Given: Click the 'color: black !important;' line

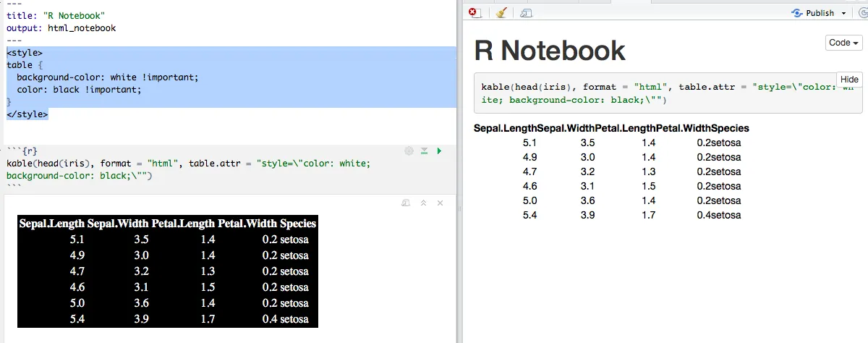Looking at the screenshot, I should pyautogui.click(x=80, y=89).
